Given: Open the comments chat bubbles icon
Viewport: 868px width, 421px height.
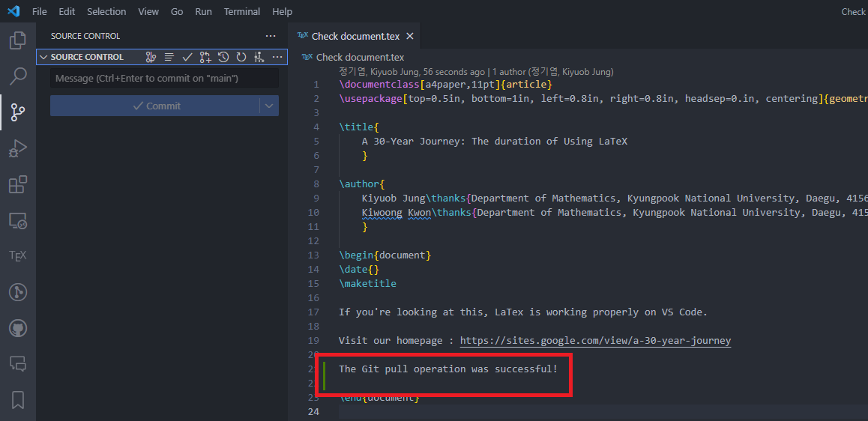Looking at the screenshot, I should (x=18, y=364).
